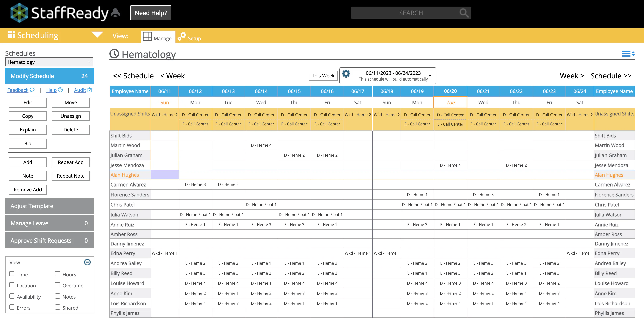Enable the Errors checkbox
Screen dimensions: 644x318
(12, 307)
